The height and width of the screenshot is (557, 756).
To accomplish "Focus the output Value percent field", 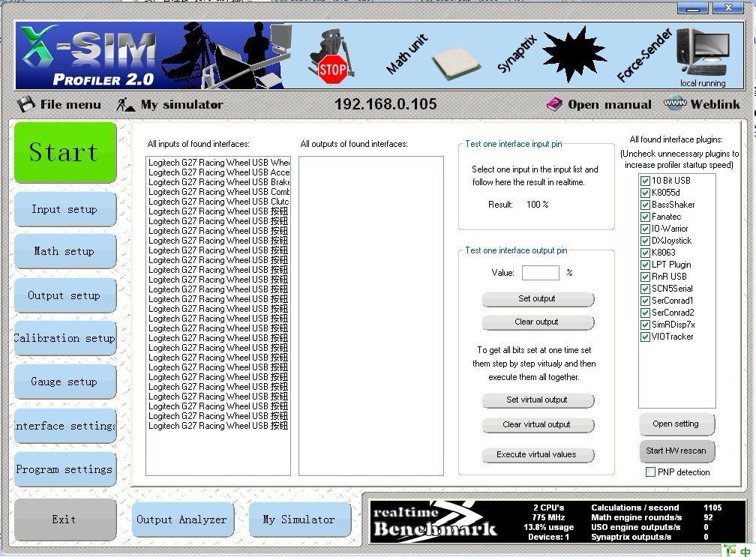I will (541, 273).
